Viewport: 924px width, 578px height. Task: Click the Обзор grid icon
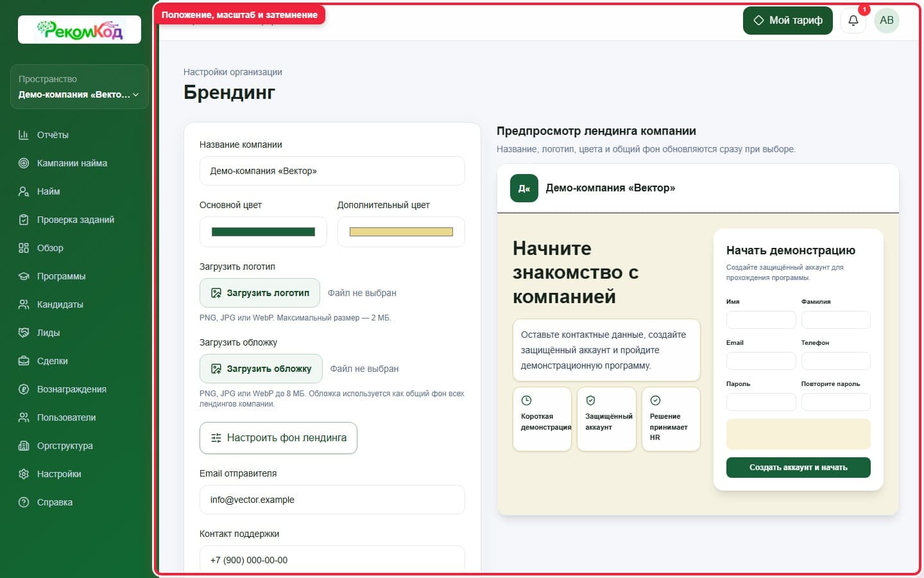(24, 248)
